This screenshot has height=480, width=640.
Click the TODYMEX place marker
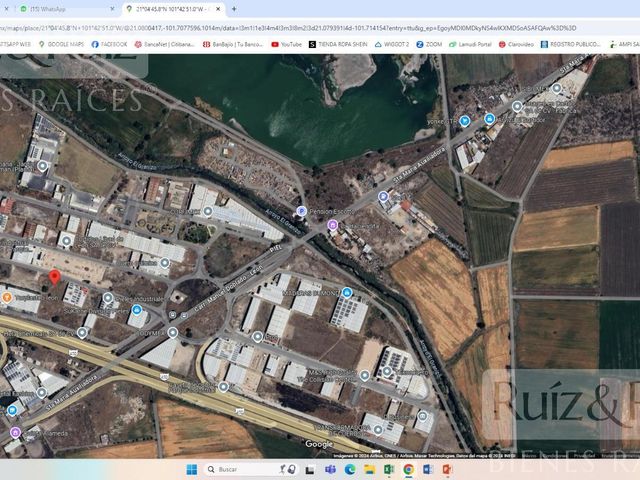click(173, 332)
